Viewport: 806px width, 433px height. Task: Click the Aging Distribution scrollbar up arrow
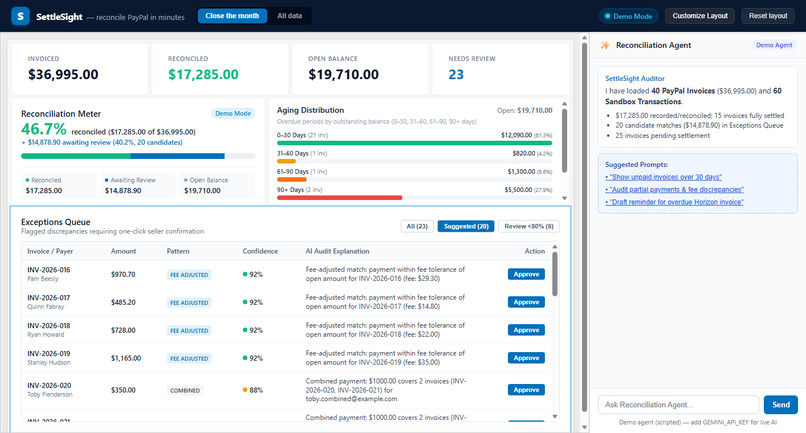click(x=564, y=104)
